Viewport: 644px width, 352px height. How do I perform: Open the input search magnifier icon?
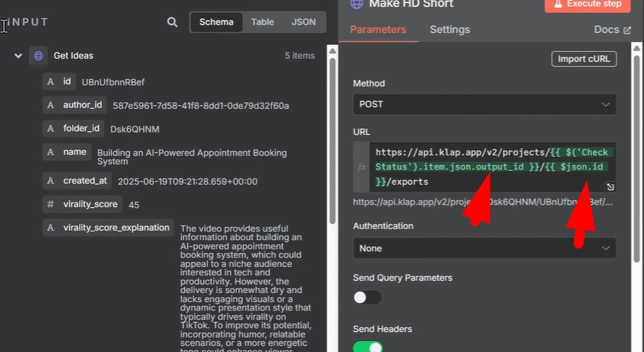click(x=172, y=22)
